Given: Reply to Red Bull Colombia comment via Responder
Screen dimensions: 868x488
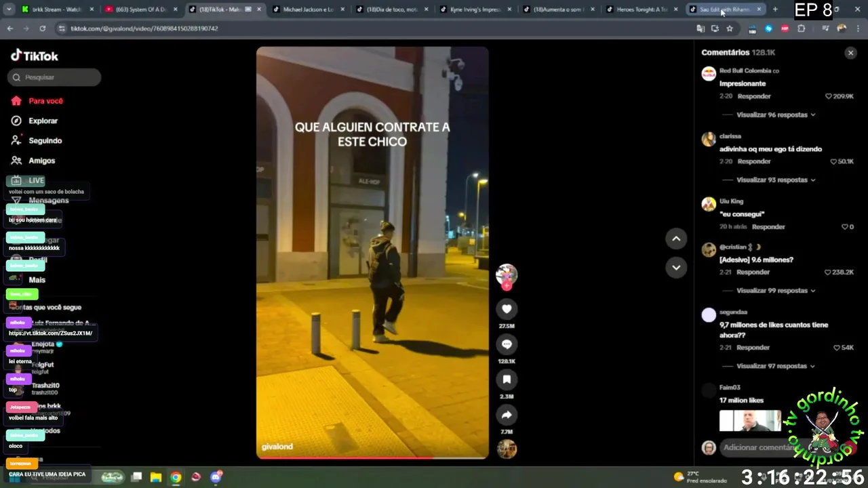Looking at the screenshot, I should pos(754,96).
